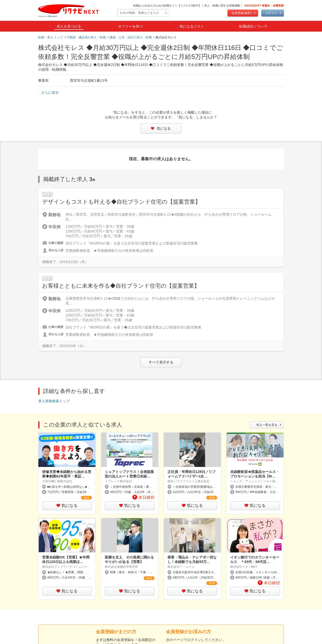Favorite the イオン銀行 job with 気になる

[255, 591]
